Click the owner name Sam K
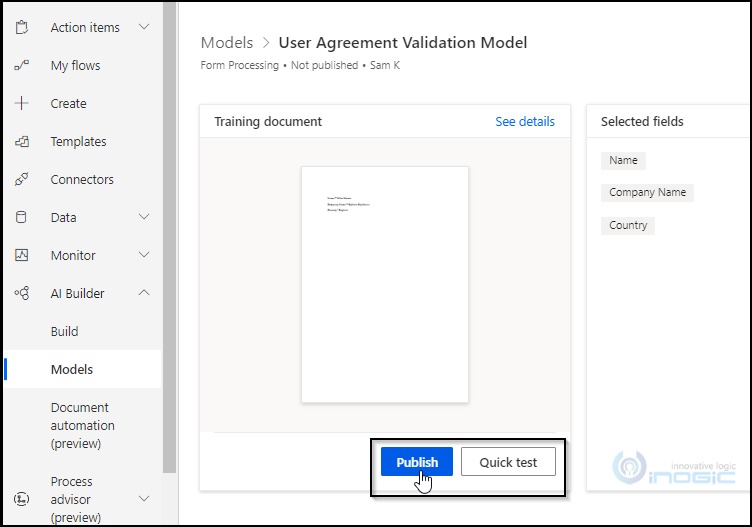This screenshot has height=527, width=752. 385,65
